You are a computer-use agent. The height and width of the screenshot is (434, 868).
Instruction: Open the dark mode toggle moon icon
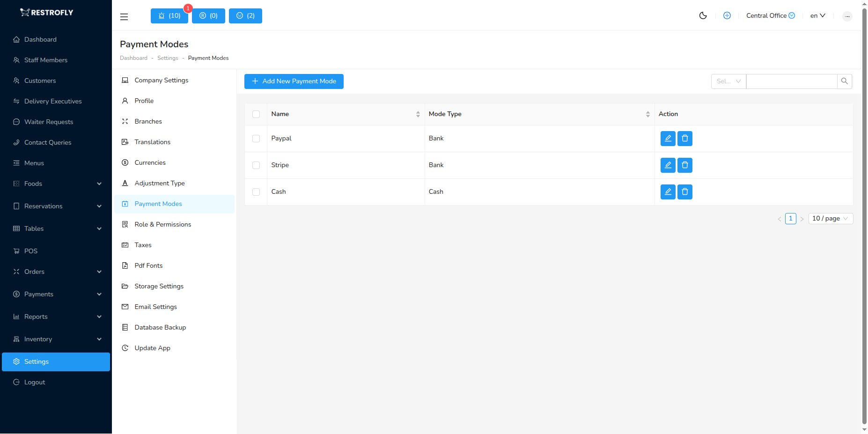point(703,15)
